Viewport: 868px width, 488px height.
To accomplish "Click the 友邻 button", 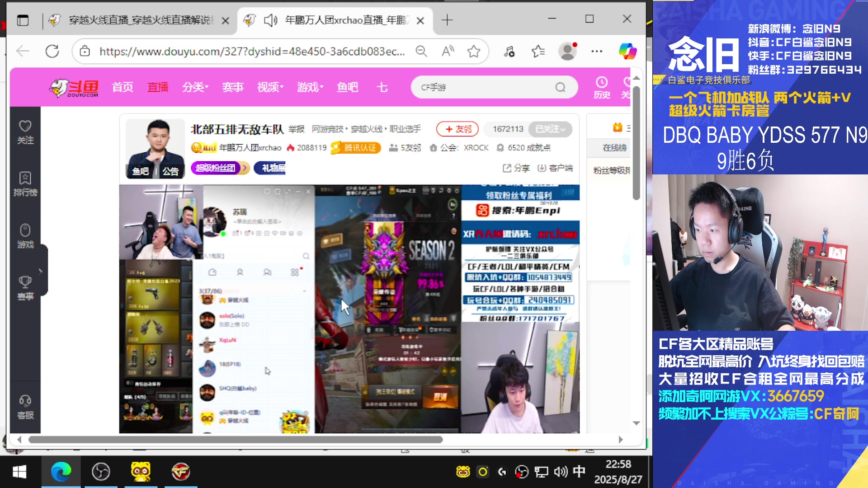I will 458,129.
